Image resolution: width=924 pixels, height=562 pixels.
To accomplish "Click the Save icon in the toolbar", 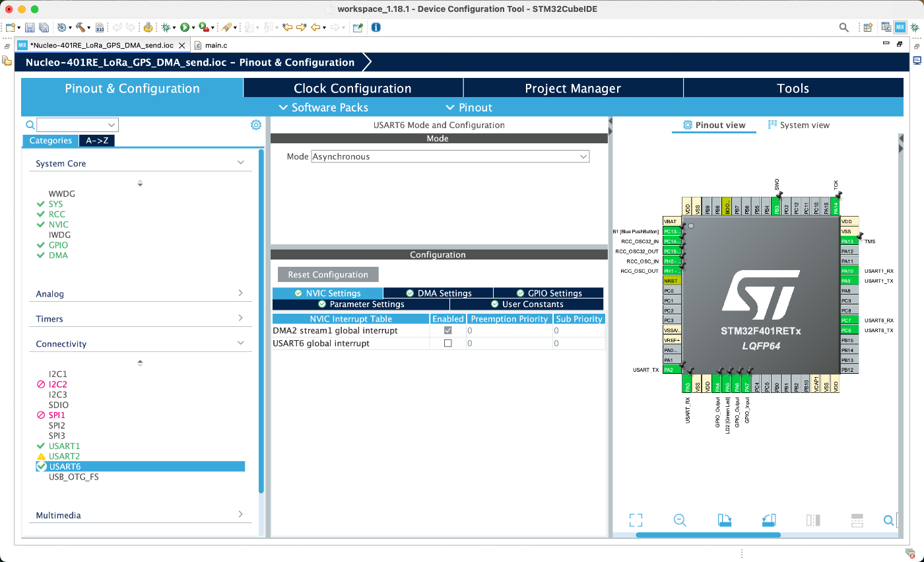I will point(30,28).
